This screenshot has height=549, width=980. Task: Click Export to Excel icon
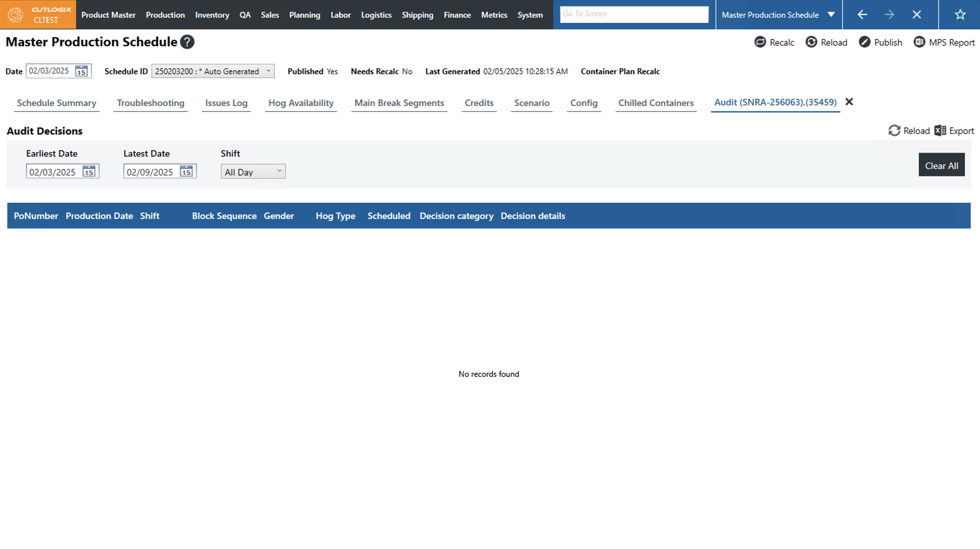(x=940, y=131)
